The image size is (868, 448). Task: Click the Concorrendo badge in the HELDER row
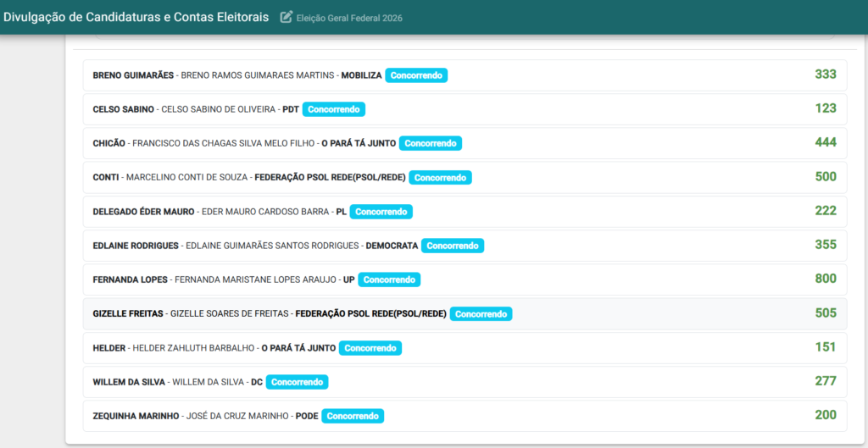[x=370, y=348]
